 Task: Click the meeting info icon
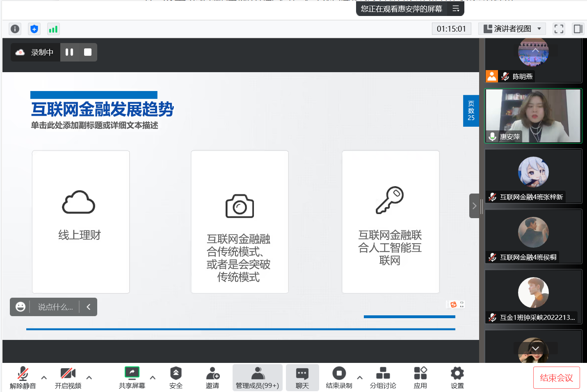click(15, 29)
